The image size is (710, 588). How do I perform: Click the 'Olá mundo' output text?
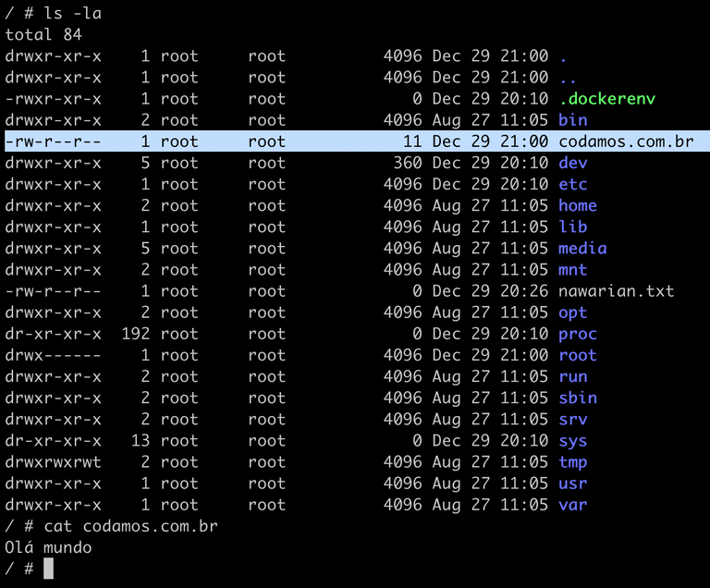(48, 547)
